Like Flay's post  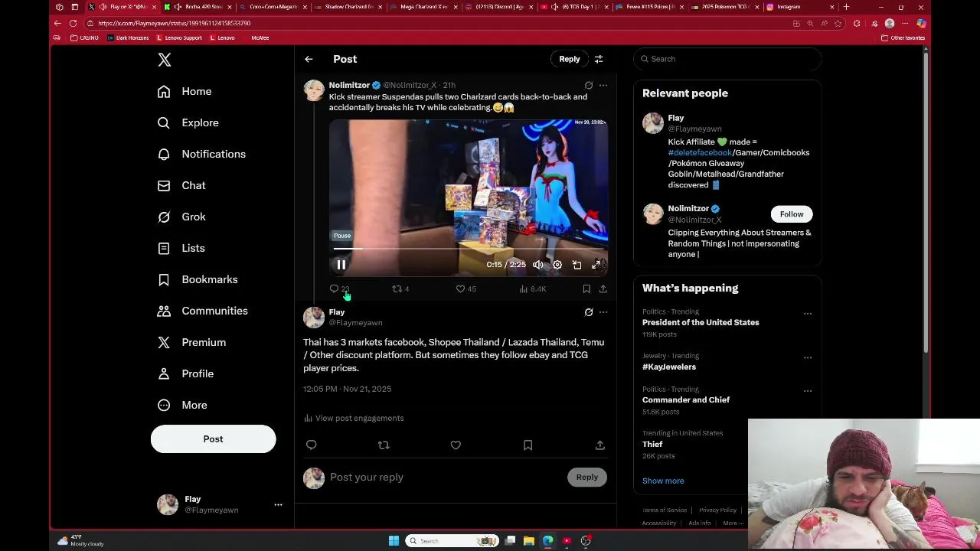pyautogui.click(x=456, y=445)
